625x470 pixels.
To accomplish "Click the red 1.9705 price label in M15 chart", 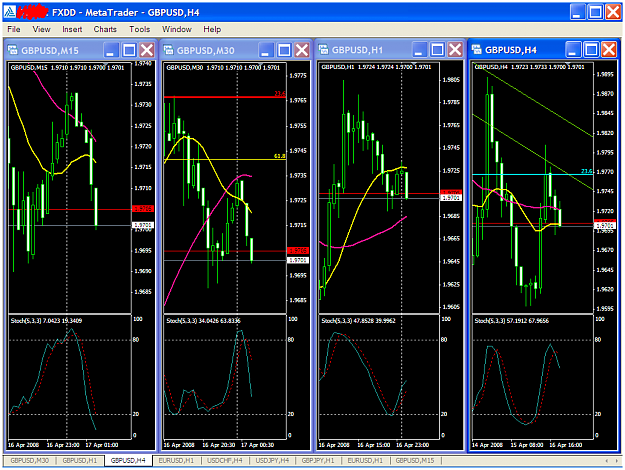I will pos(142,209).
